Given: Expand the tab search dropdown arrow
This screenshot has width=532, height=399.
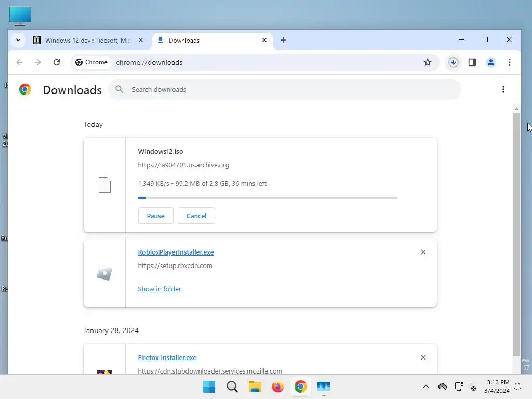Looking at the screenshot, I should [x=18, y=40].
